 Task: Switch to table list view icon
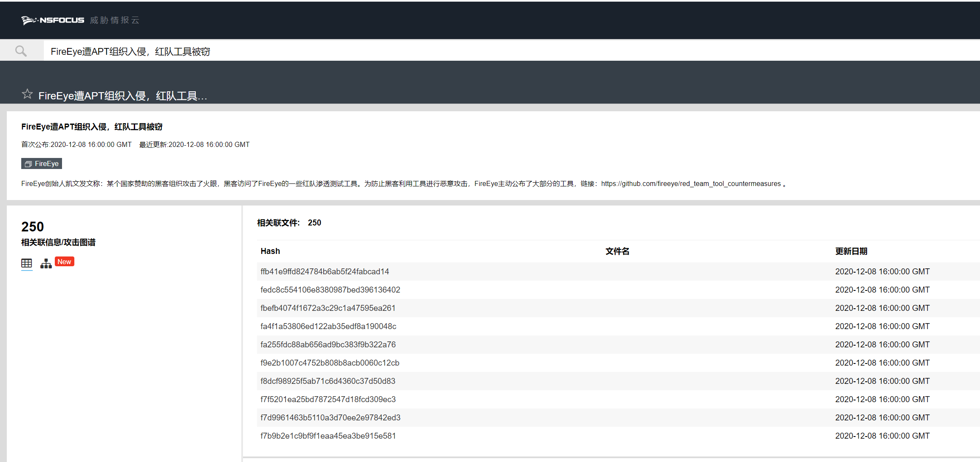(26, 264)
